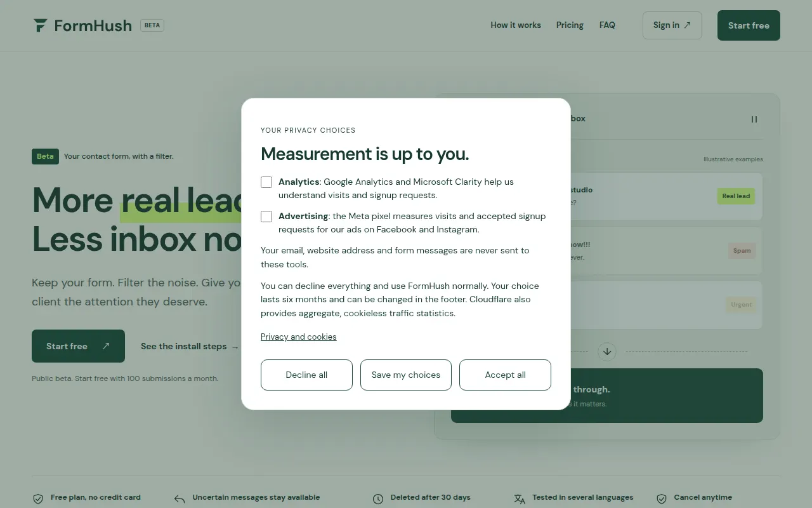812x508 pixels.
Task: Click the Spam label in demo inbox
Action: coord(742,251)
